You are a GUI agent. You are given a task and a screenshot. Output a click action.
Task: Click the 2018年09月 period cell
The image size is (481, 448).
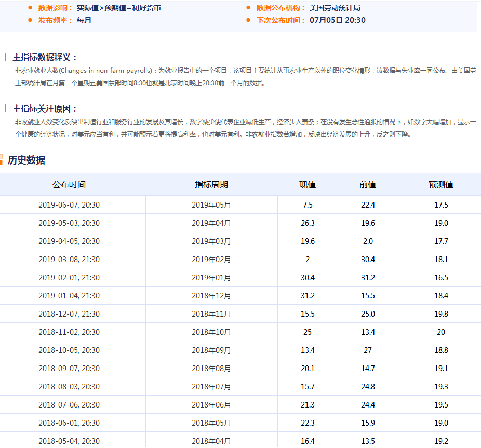[x=211, y=350]
